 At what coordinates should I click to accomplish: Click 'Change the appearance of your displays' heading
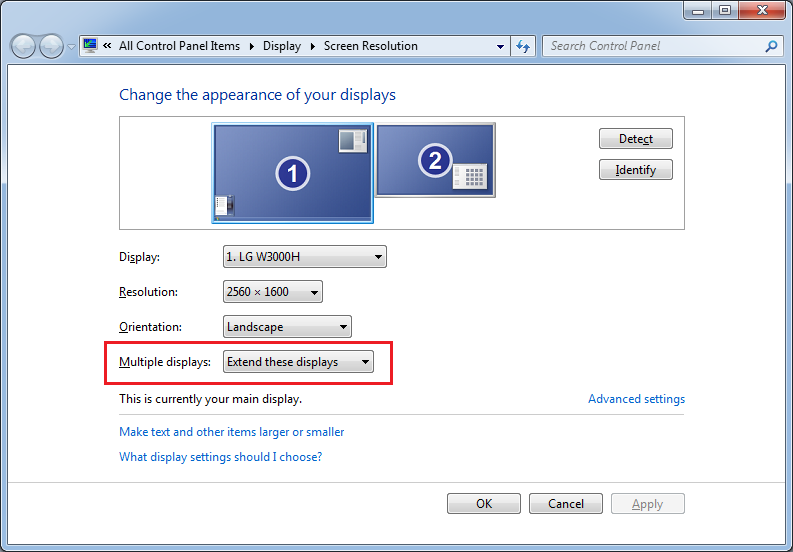click(x=257, y=95)
